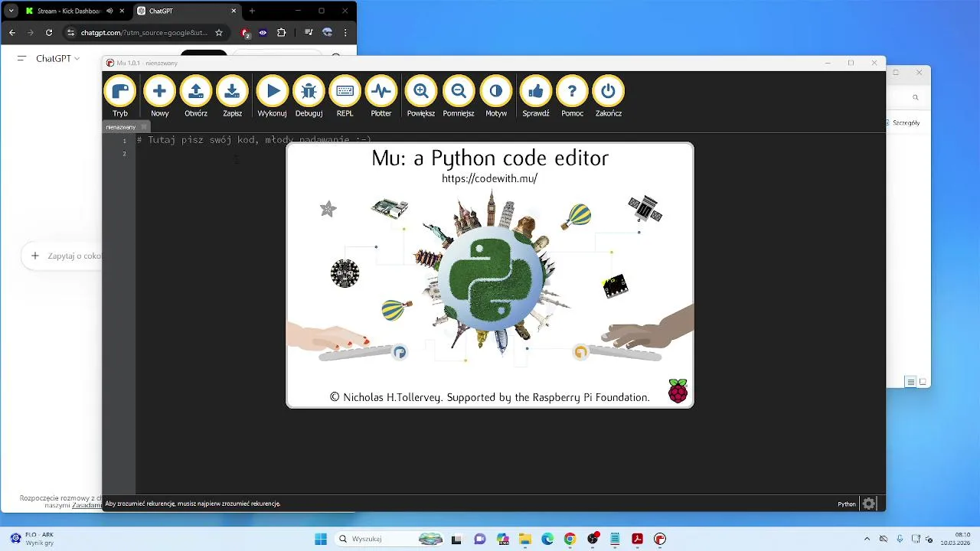
Task: Open PLO - ARK widget on taskbar
Action: [31, 539]
